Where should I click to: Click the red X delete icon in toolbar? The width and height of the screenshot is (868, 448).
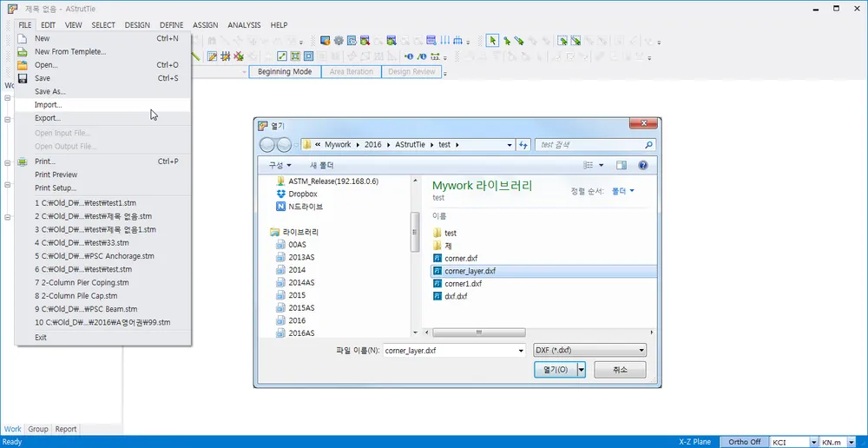[239, 56]
